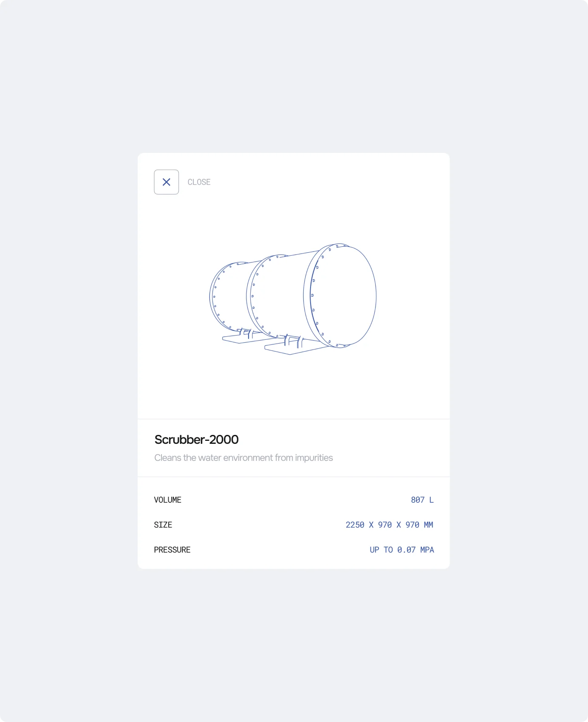The height and width of the screenshot is (722, 588).
Task: Click the PRESSURE label
Action: point(172,550)
